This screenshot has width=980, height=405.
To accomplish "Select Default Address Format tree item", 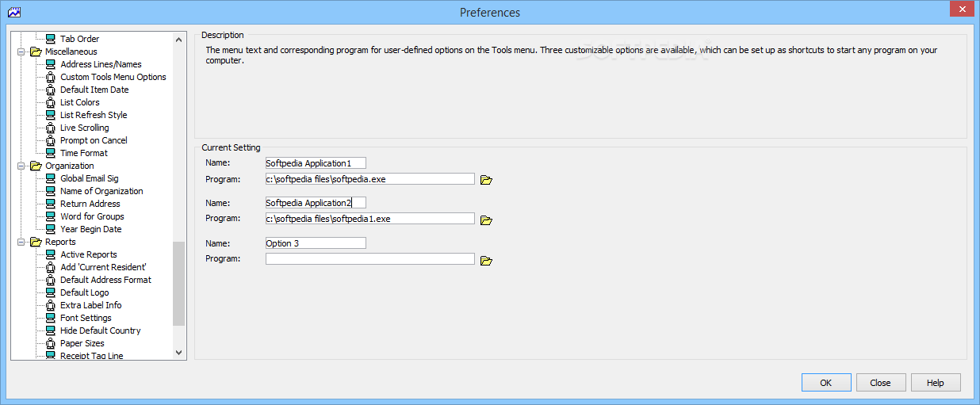I will click(x=105, y=280).
